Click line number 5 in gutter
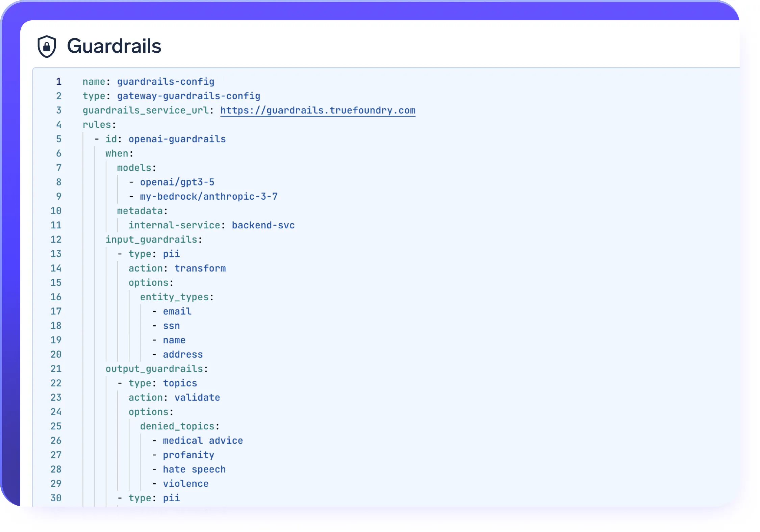 [x=59, y=139]
